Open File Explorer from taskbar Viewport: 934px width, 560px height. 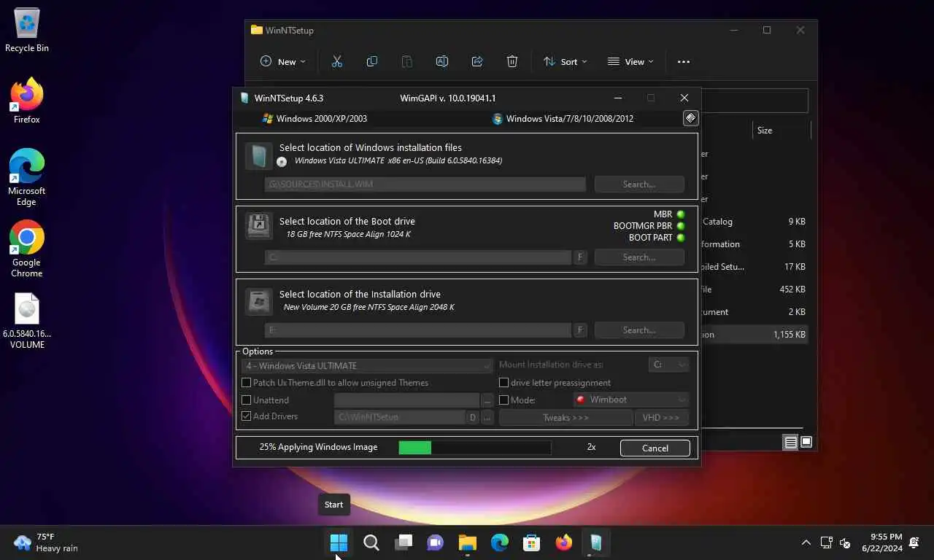click(468, 542)
